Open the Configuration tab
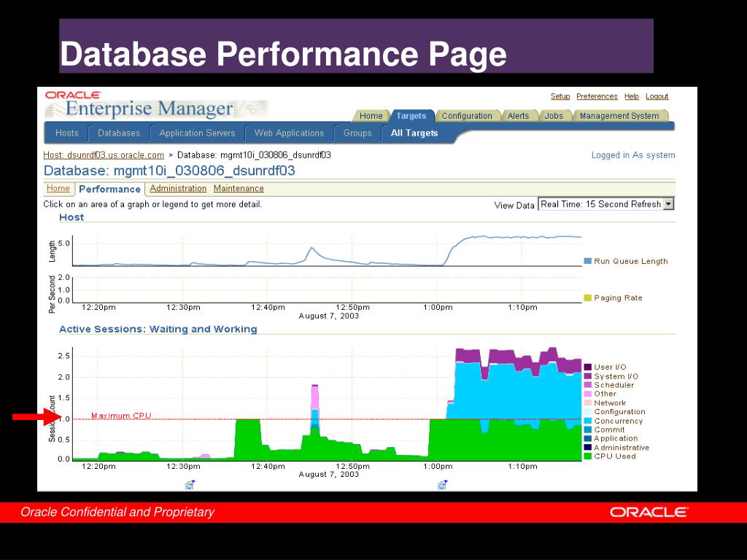 click(466, 116)
